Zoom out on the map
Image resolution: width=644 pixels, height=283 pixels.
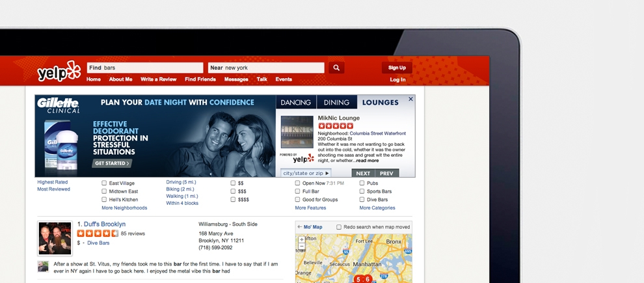(301, 247)
